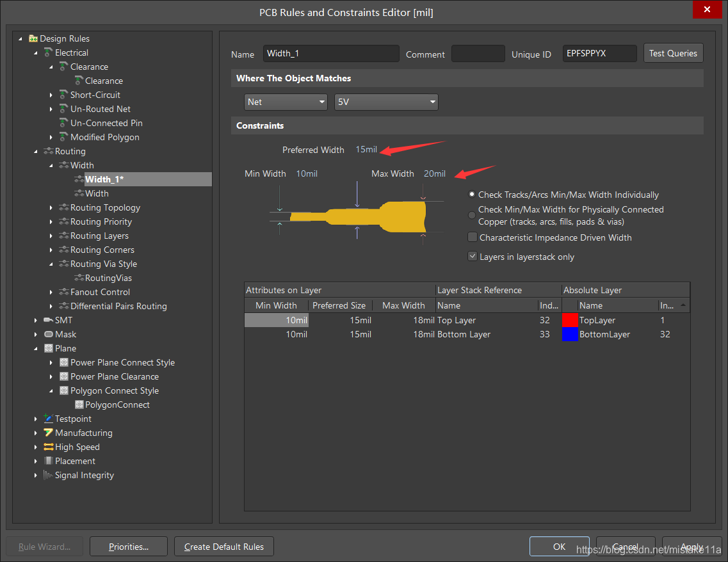Click the Name field containing Width_1
The height and width of the screenshot is (562, 728).
332,54
